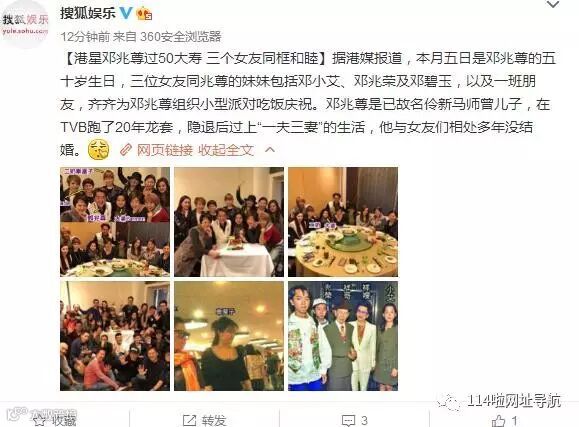The height and width of the screenshot is (427, 579).
Task: Like the post with thumbs-up icon
Action: (505, 420)
